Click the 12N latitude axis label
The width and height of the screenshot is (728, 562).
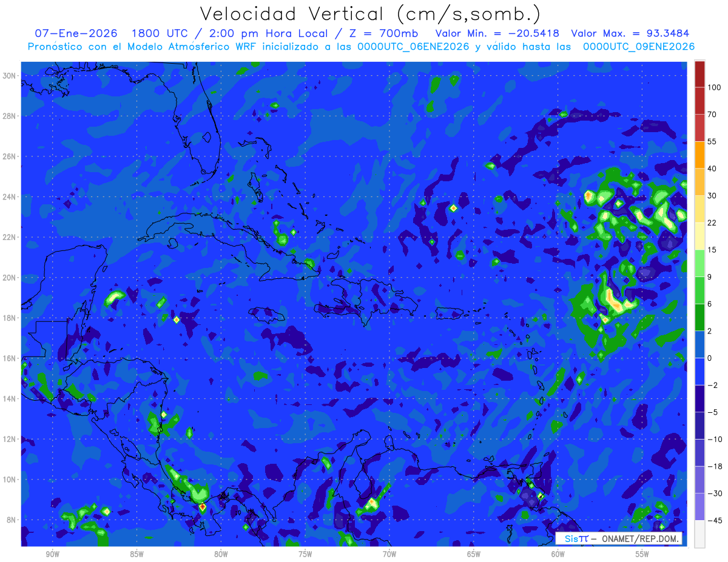tap(9, 439)
